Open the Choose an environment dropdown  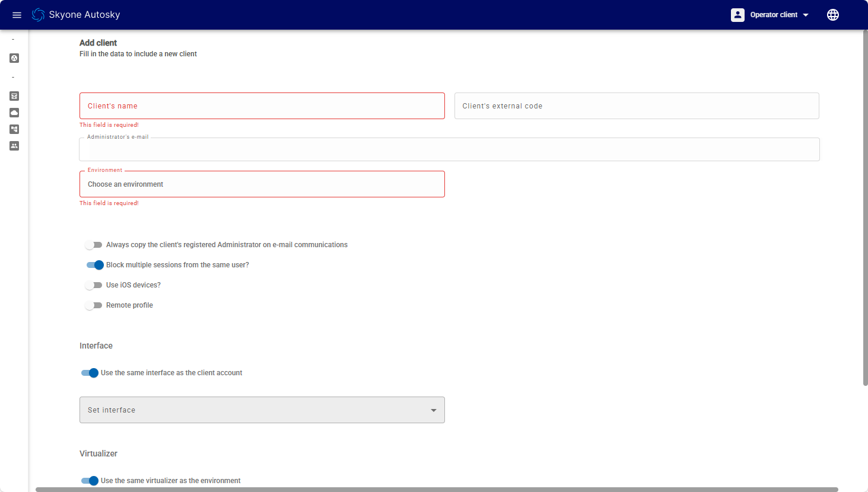[262, 184]
